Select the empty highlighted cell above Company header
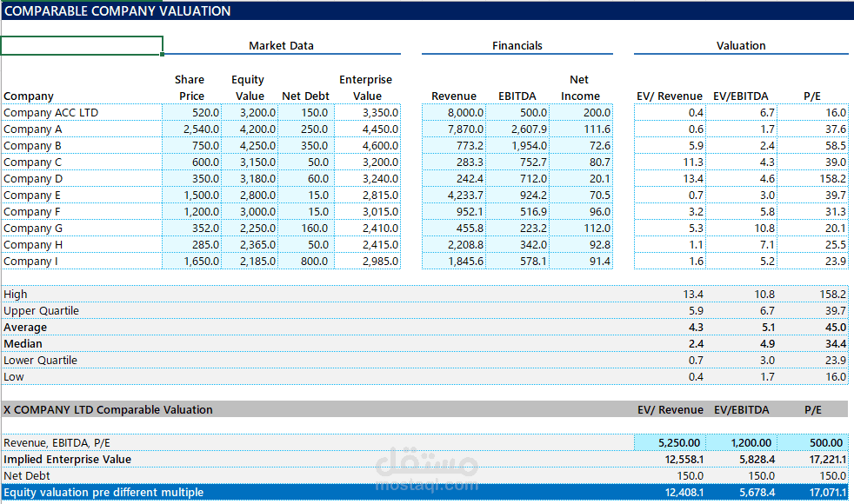Screen dimensions: 854x504 pyautogui.click(x=82, y=46)
